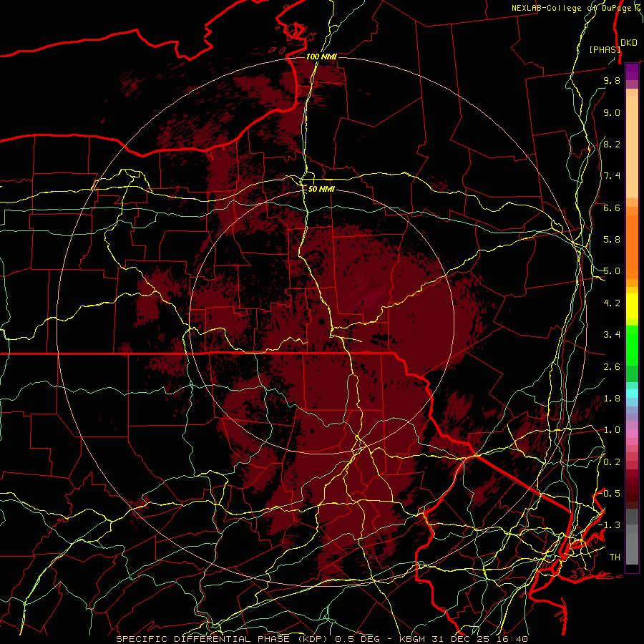Click the cyan segment of the color bar
The height and width of the screenshot is (644, 644).
pyautogui.click(x=632, y=394)
